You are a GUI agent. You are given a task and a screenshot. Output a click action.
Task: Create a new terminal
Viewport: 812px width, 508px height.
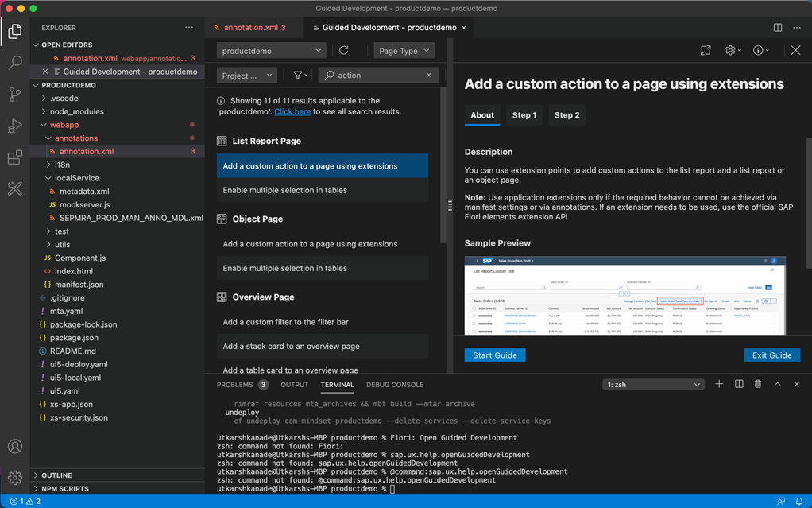719,384
